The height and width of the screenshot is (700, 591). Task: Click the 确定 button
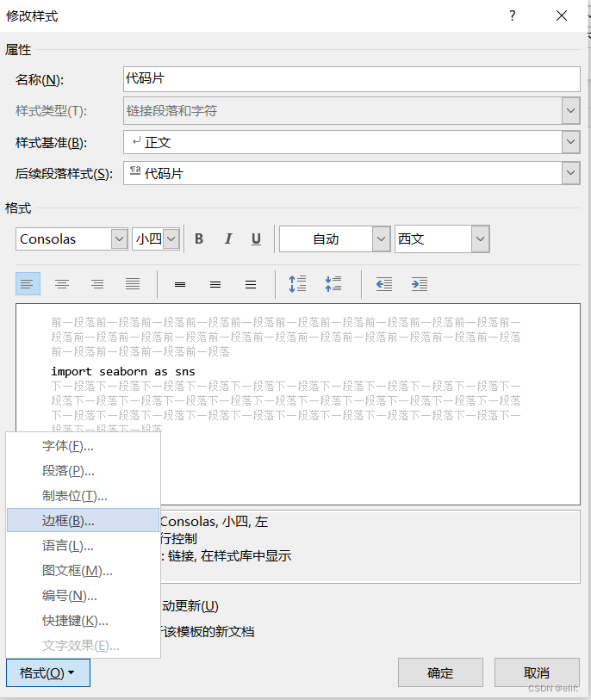(x=440, y=672)
